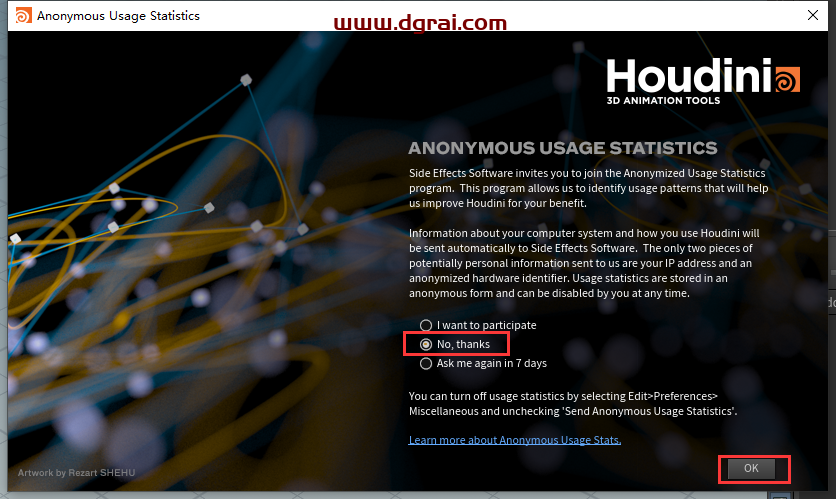Screen dimensions: 836x499
Task: Click the OK button
Action: click(x=751, y=468)
